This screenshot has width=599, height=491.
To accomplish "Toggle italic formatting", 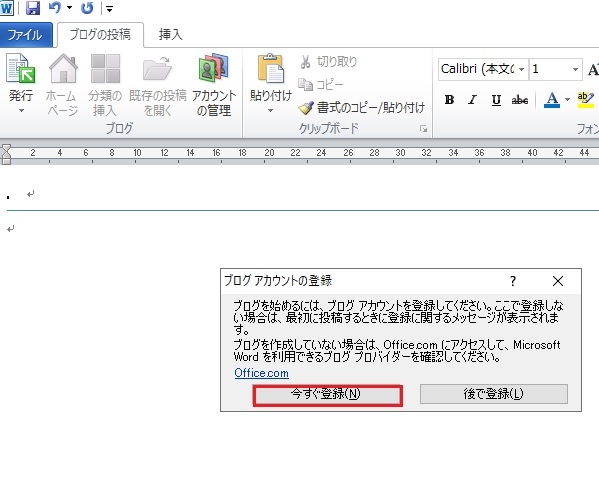I will 473,100.
